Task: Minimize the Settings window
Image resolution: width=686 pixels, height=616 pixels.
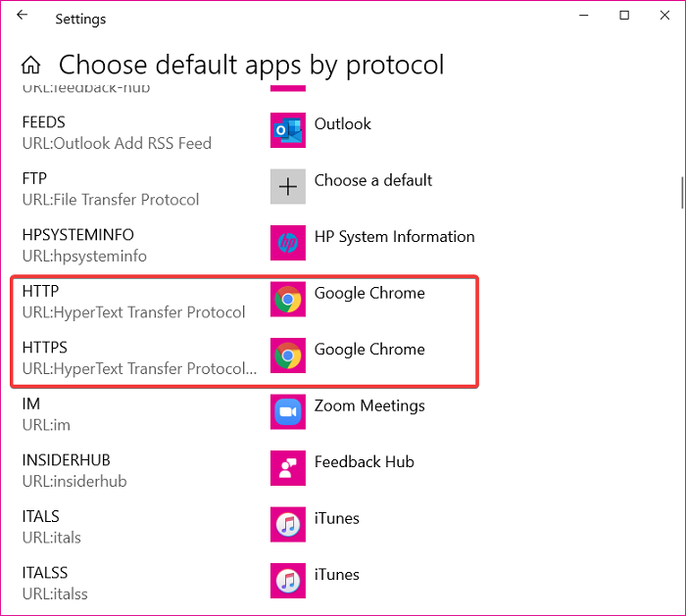Action: pyautogui.click(x=584, y=16)
